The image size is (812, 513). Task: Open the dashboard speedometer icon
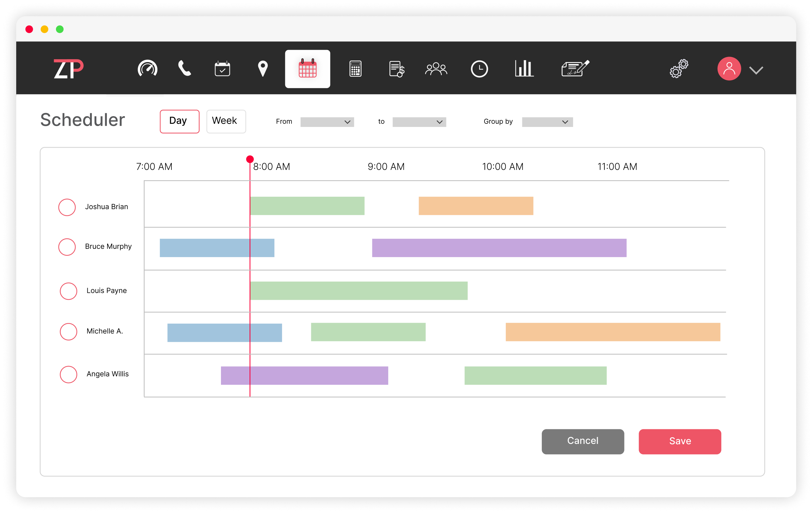tap(148, 68)
